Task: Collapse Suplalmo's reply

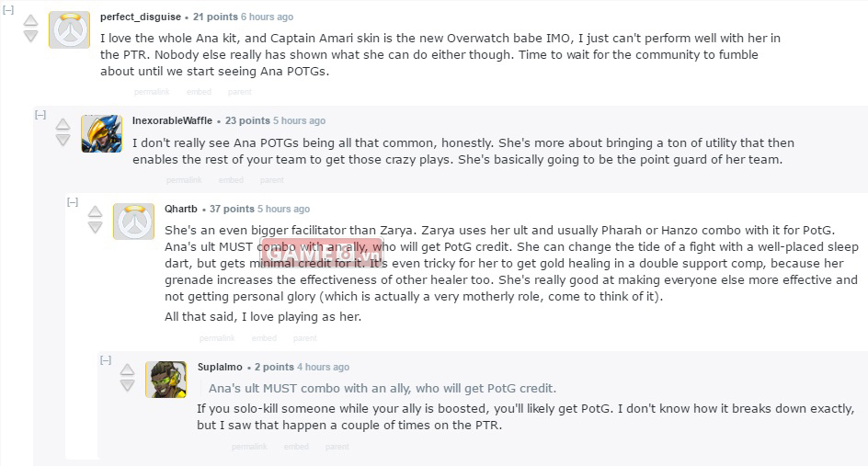Action: [106, 360]
